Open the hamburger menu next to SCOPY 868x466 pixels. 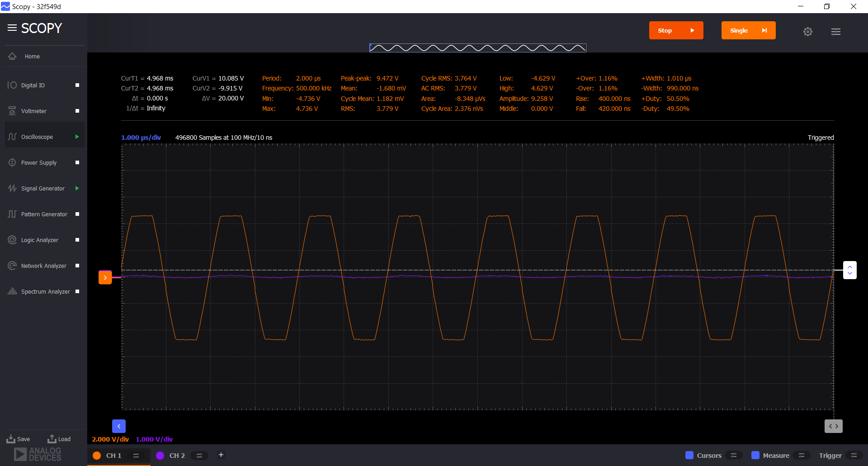pos(12,28)
